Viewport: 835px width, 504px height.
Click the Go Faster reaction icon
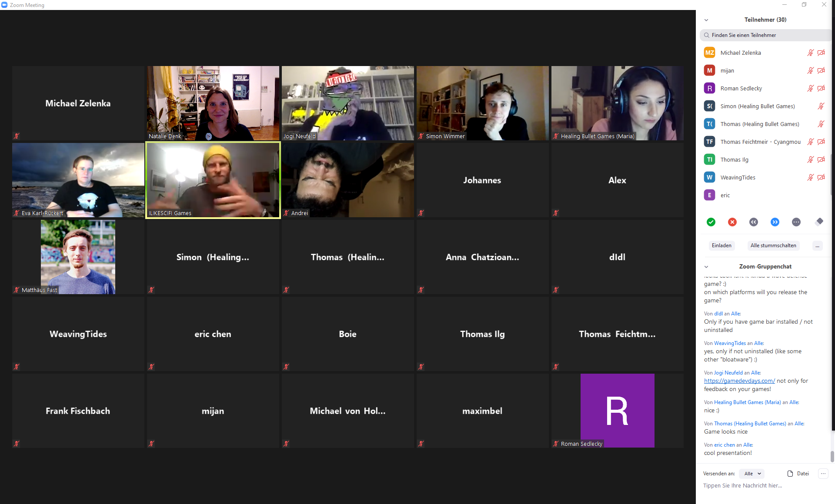[775, 222]
